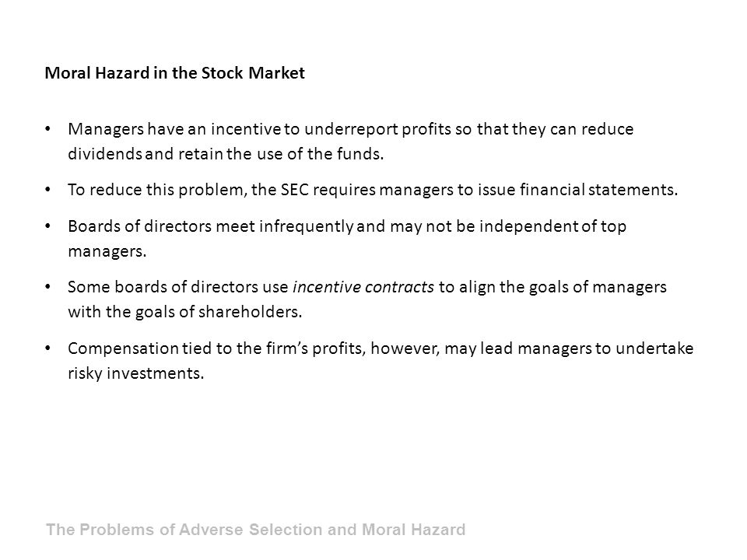This screenshot has width=747, height=560.
Task: Select the bullet about underreporting profits
Action: pyautogui.click(x=351, y=142)
